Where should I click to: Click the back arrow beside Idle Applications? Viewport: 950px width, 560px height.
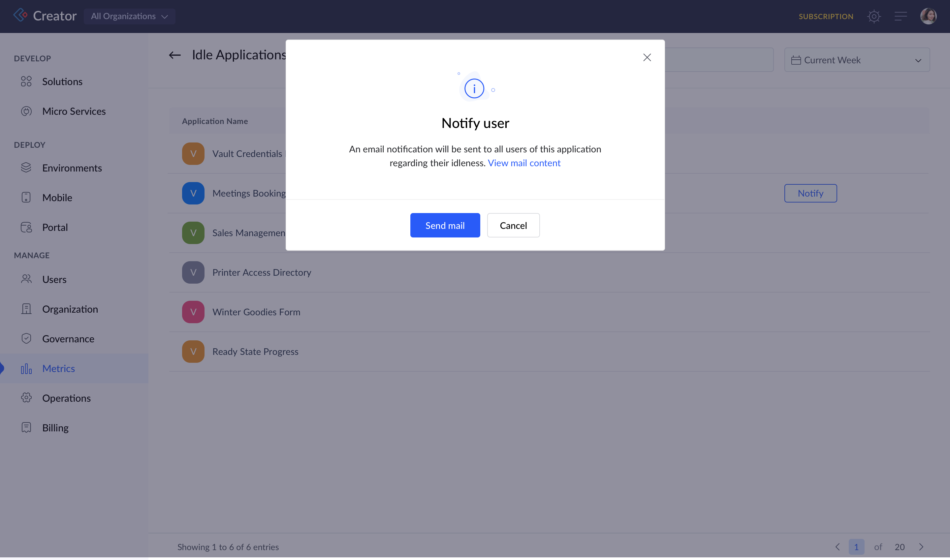[x=175, y=55]
